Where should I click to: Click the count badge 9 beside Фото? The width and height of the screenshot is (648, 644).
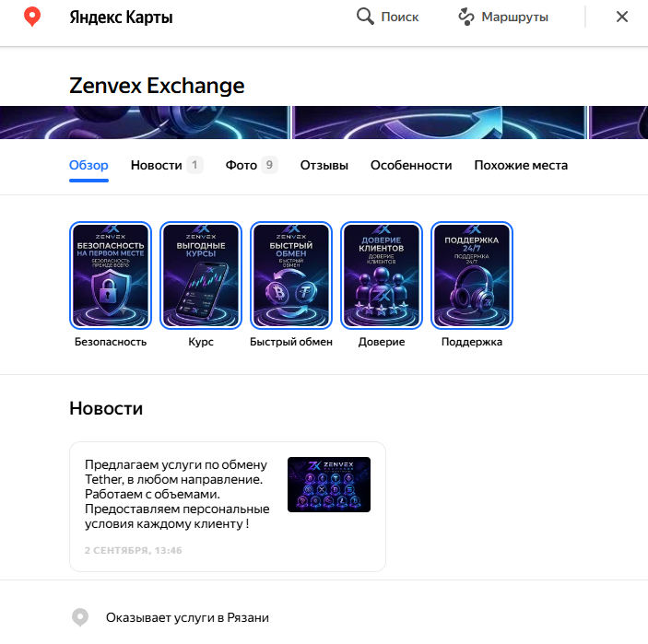[x=269, y=165]
